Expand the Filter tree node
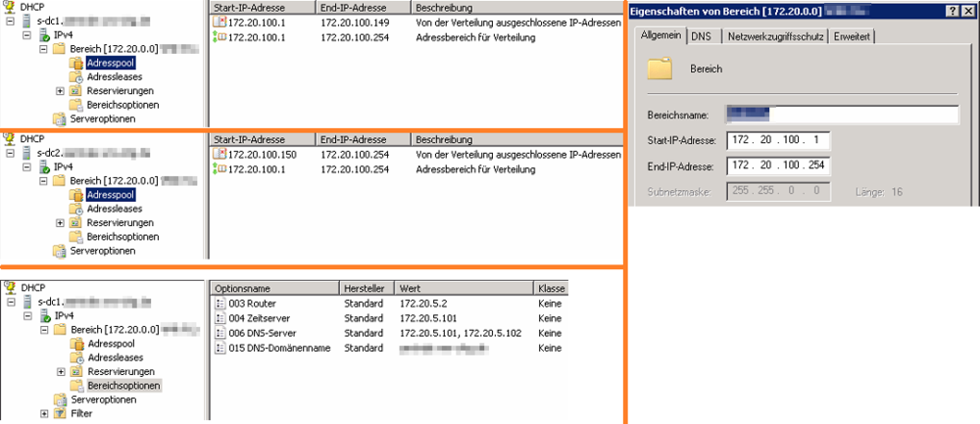The height and width of the screenshot is (424, 980). click(x=44, y=414)
